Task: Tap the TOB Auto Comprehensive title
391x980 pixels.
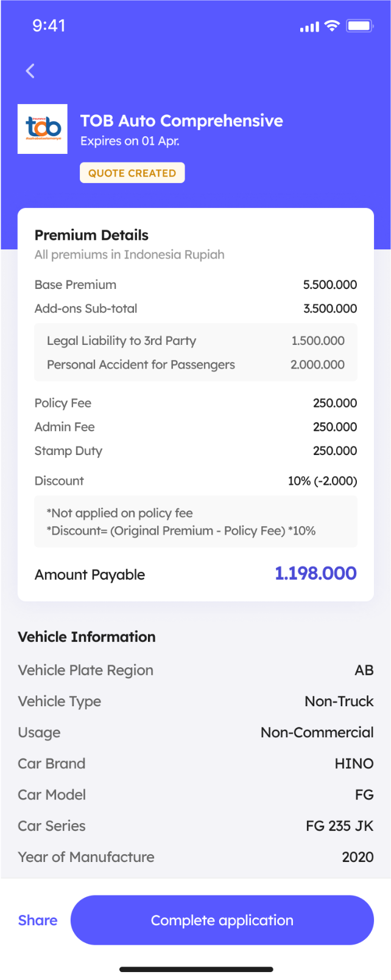Action: (x=181, y=121)
